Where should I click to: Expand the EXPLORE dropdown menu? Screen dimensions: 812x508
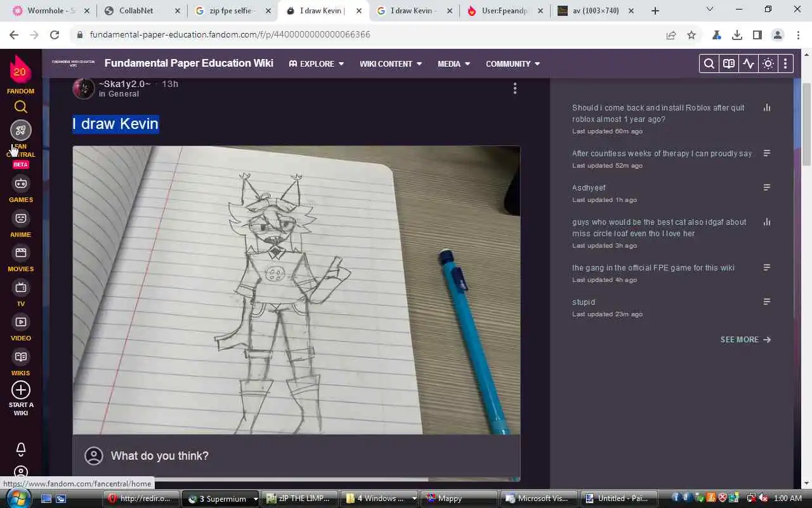[316, 63]
